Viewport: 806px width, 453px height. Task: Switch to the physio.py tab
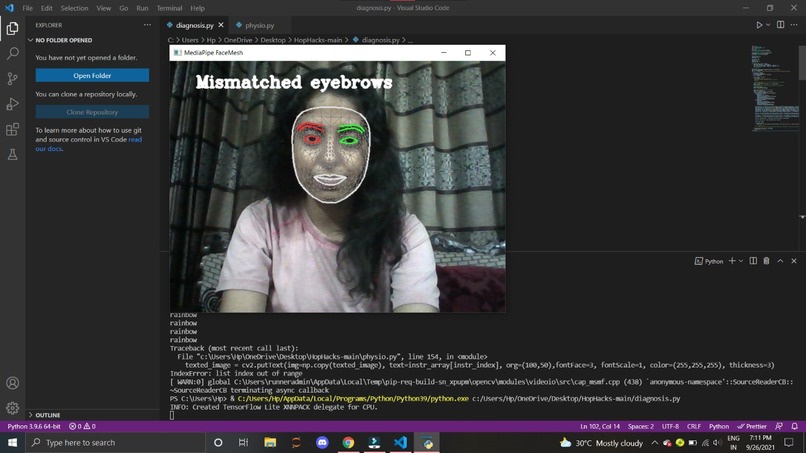pos(260,25)
